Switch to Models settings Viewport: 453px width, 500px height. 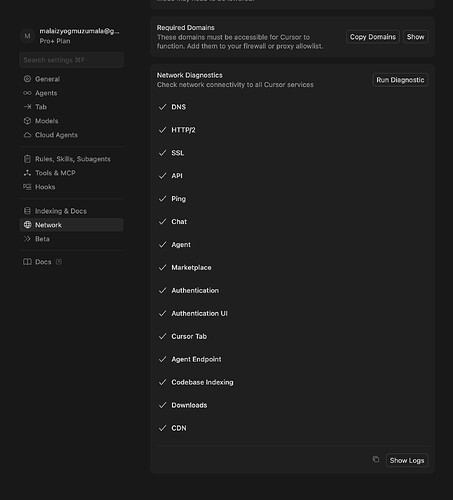[71, 121]
